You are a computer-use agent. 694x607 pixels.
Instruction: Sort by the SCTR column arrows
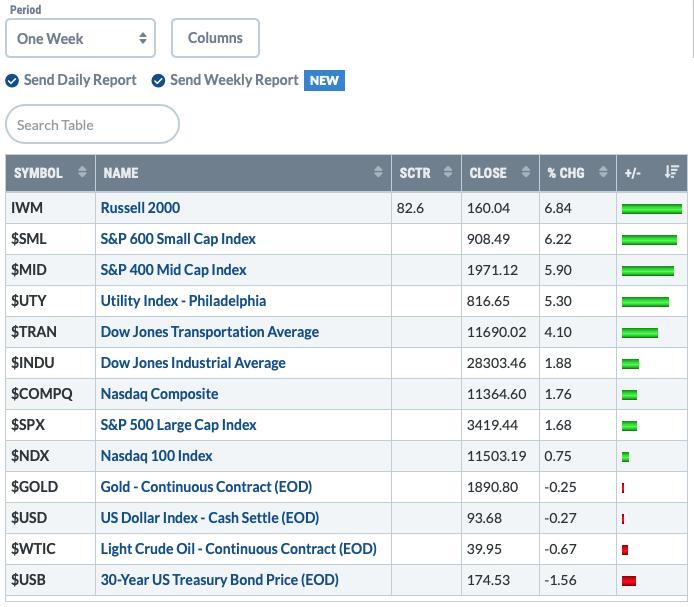coord(448,172)
